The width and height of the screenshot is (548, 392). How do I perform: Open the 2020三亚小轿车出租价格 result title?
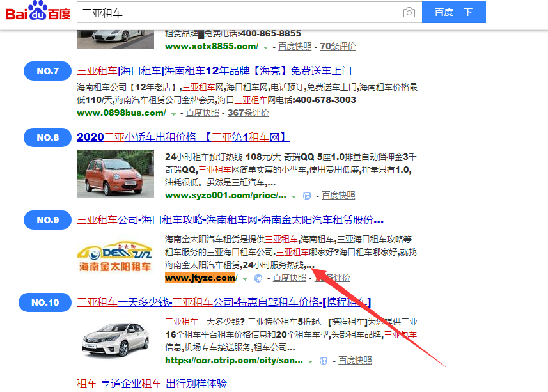pyautogui.click(x=183, y=137)
